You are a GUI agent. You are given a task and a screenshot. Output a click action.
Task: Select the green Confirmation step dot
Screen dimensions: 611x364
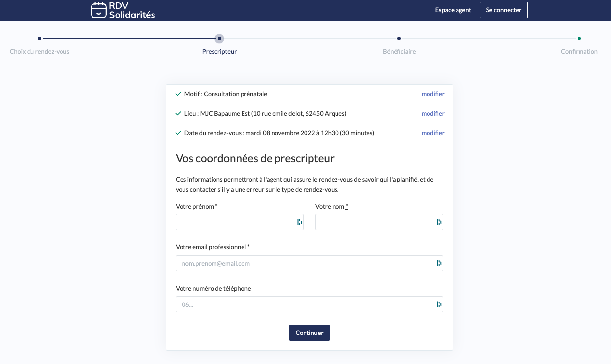point(579,38)
